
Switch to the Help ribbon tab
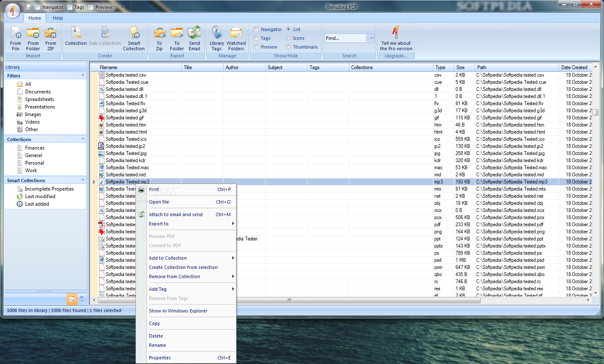tap(58, 18)
